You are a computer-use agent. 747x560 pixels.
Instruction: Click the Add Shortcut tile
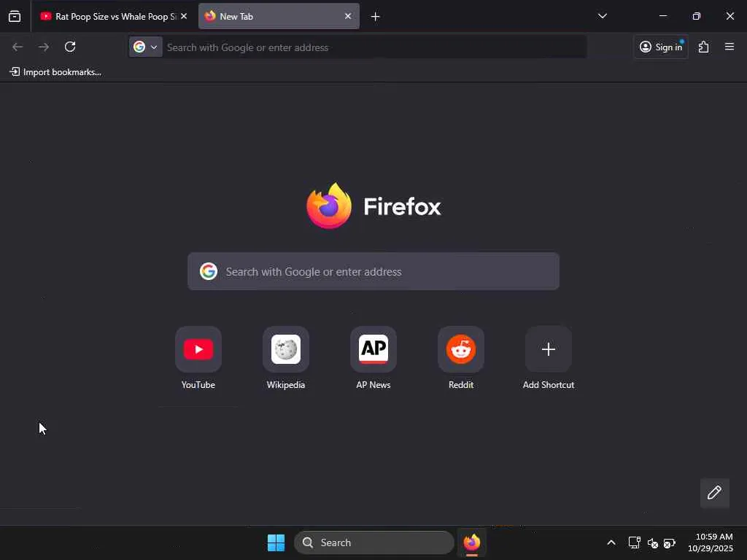(549, 349)
